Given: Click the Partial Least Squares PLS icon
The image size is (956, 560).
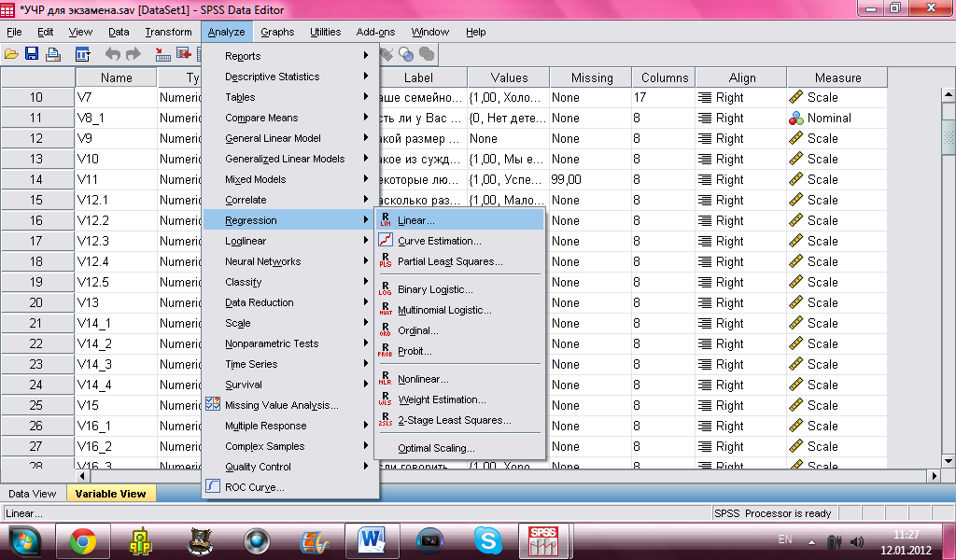Looking at the screenshot, I should [x=386, y=260].
